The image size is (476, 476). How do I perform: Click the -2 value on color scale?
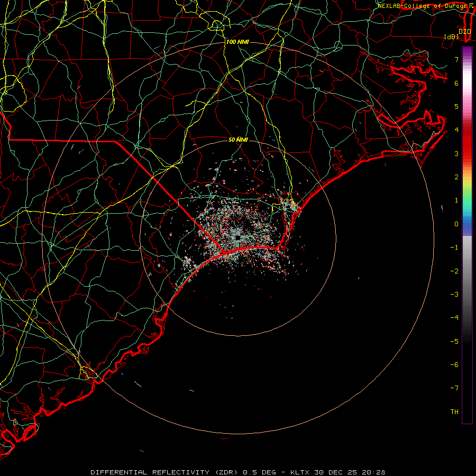point(454,271)
